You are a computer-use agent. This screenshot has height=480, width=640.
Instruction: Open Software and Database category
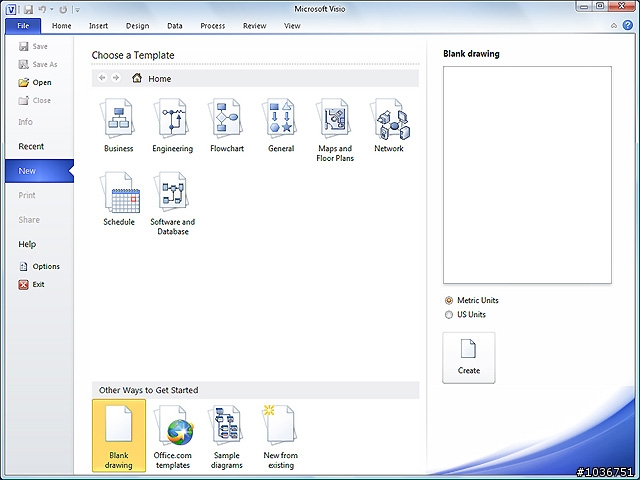click(172, 203)
